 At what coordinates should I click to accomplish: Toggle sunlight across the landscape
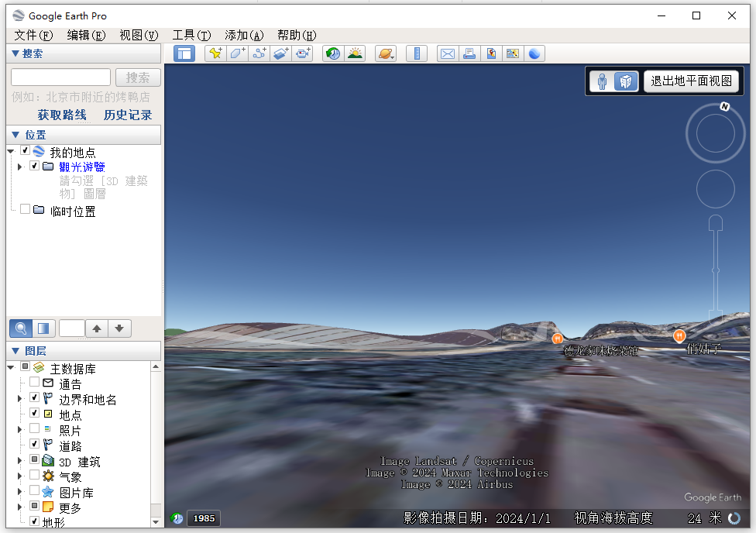point(355,53)
